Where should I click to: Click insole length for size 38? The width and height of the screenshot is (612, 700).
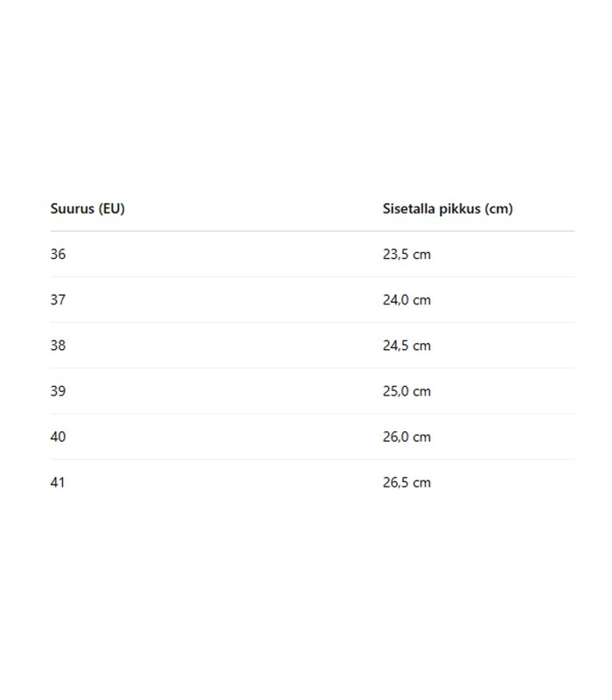coord(407,345)
